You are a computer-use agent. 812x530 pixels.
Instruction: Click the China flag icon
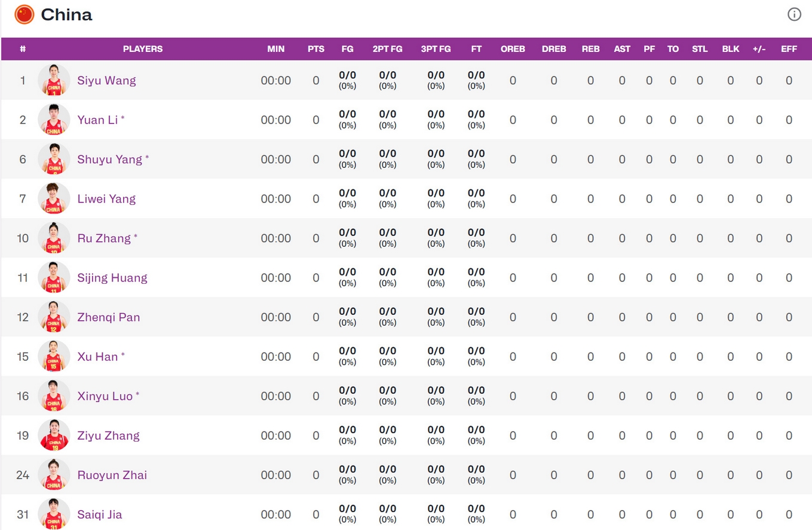pos(24,14)
